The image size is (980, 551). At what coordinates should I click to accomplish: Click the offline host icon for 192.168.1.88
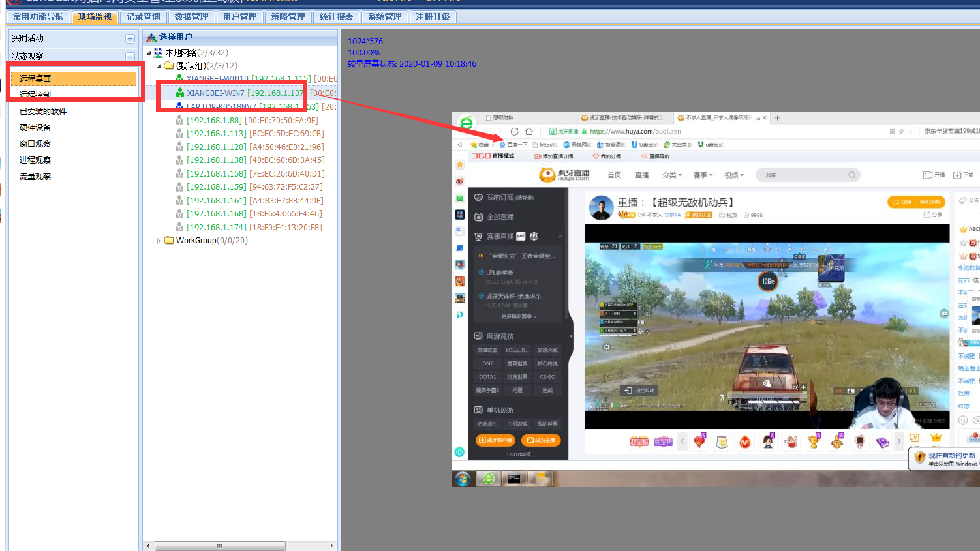[179, 121]
